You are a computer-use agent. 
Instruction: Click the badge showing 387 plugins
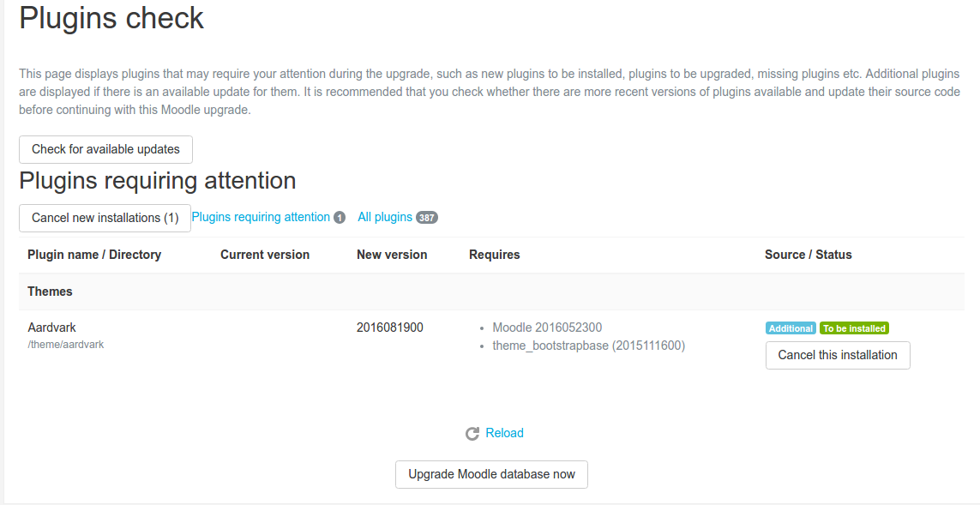427,218
